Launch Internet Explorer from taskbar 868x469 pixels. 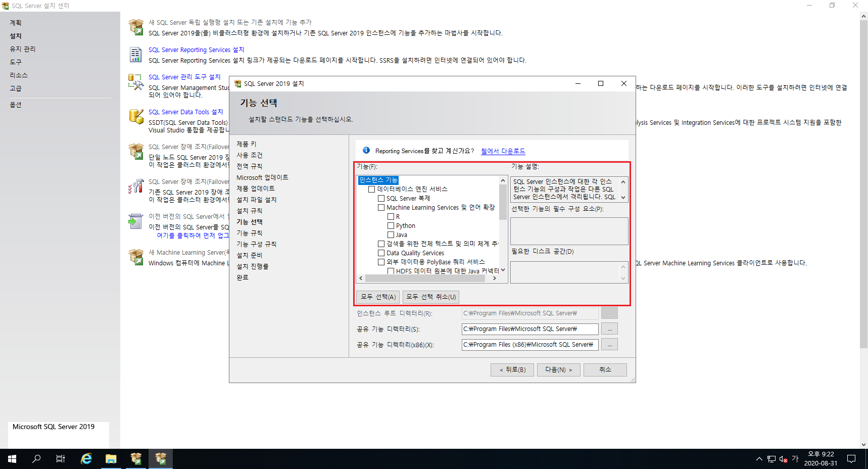86,459
